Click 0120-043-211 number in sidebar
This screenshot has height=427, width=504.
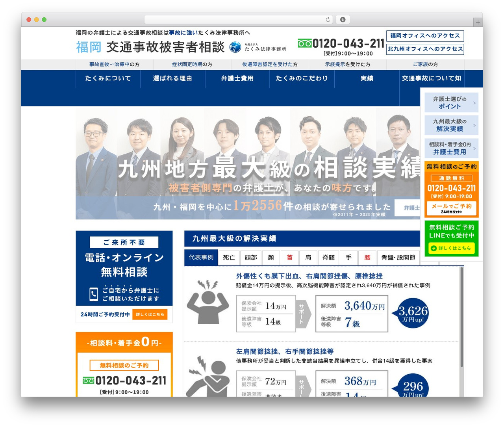tap(452, 188)
